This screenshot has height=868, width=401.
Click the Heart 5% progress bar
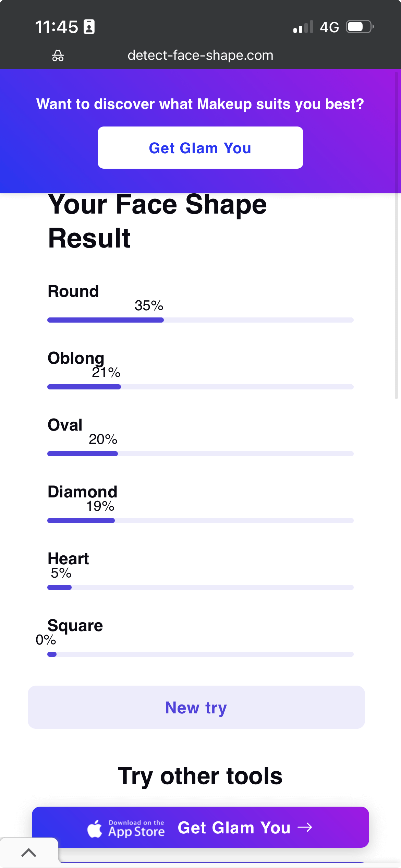click(200, 588)
